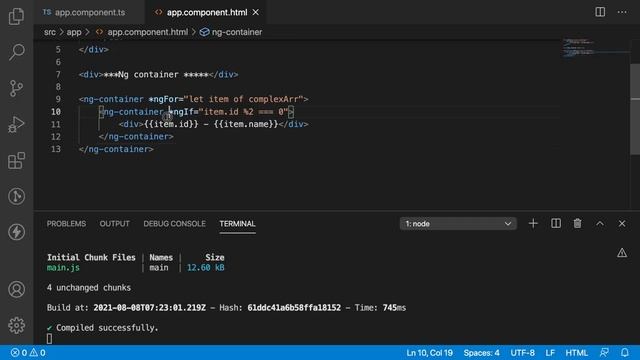Change the UTF-8 encoding in status bar
Viewport: 640px width, 360px height.
tap(522, 353)
